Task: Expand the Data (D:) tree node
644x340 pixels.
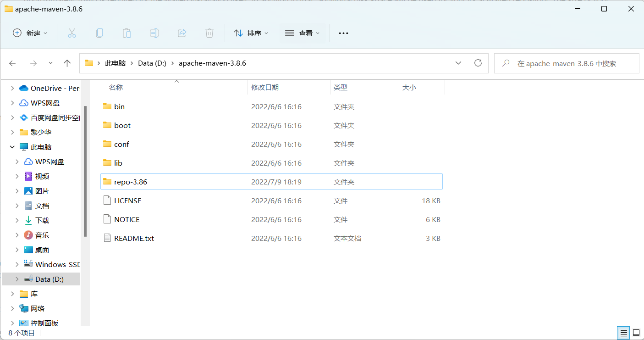Action: point(17,279)
